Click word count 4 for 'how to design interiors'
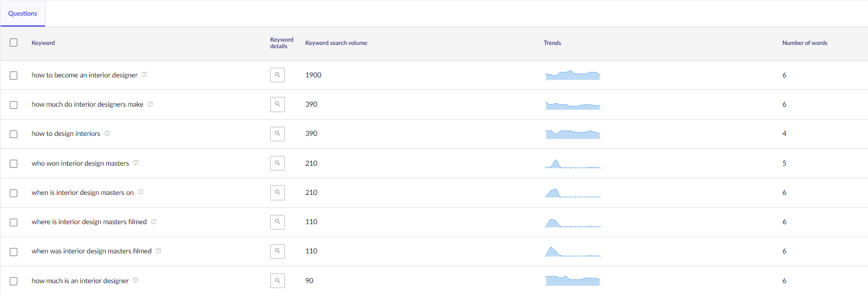 coord(784,133)
